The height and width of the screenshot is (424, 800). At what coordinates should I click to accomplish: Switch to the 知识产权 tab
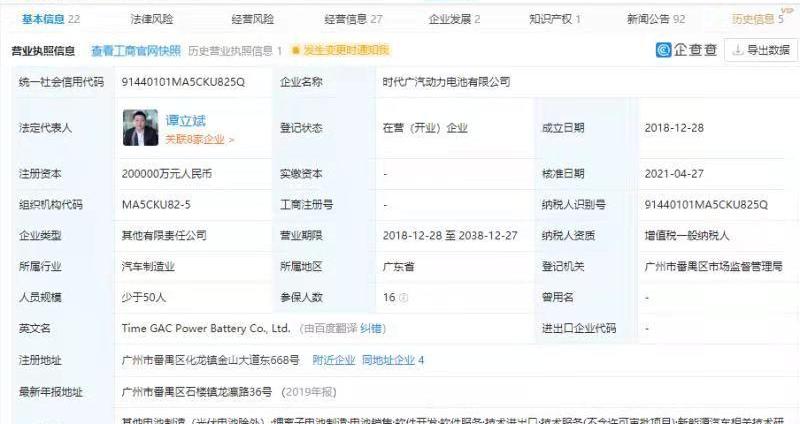[x=555, y=19]
